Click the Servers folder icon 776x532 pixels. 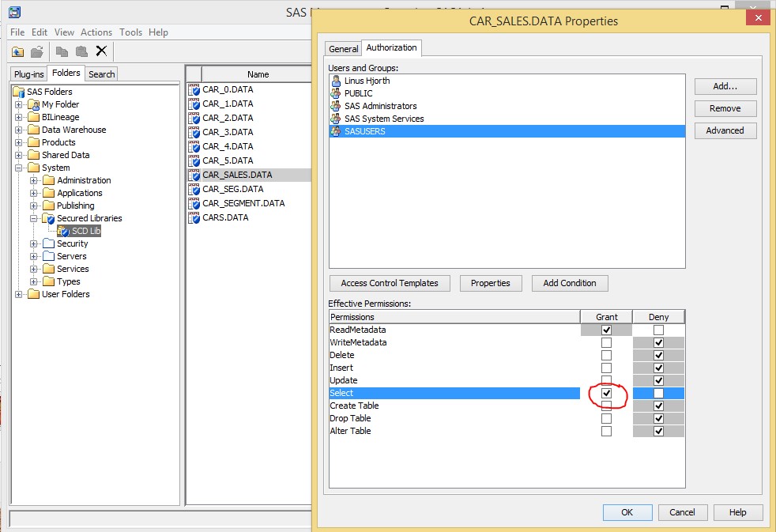click(48, 256)
